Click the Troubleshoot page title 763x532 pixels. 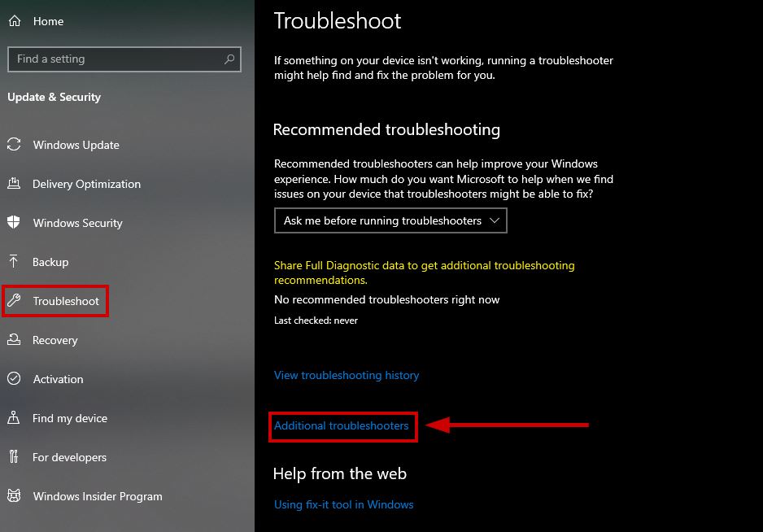[x=338, y=21]
